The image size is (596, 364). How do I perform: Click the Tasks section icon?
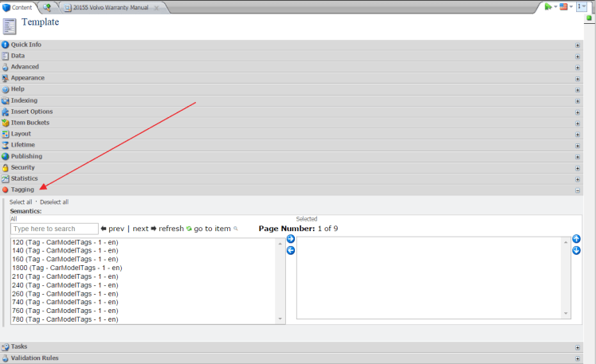(x=5, y=347)
